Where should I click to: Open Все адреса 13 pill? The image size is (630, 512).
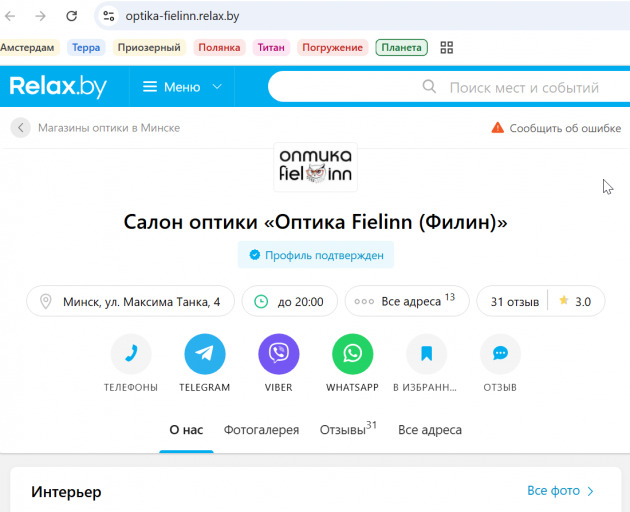pyautogui.click(x=407, y=301)
